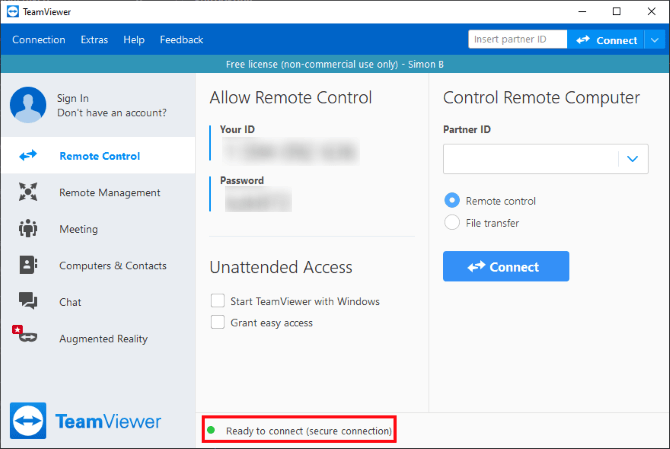Check the Grant easy access checkbox
670x449 pixels.
click(218, 322)
